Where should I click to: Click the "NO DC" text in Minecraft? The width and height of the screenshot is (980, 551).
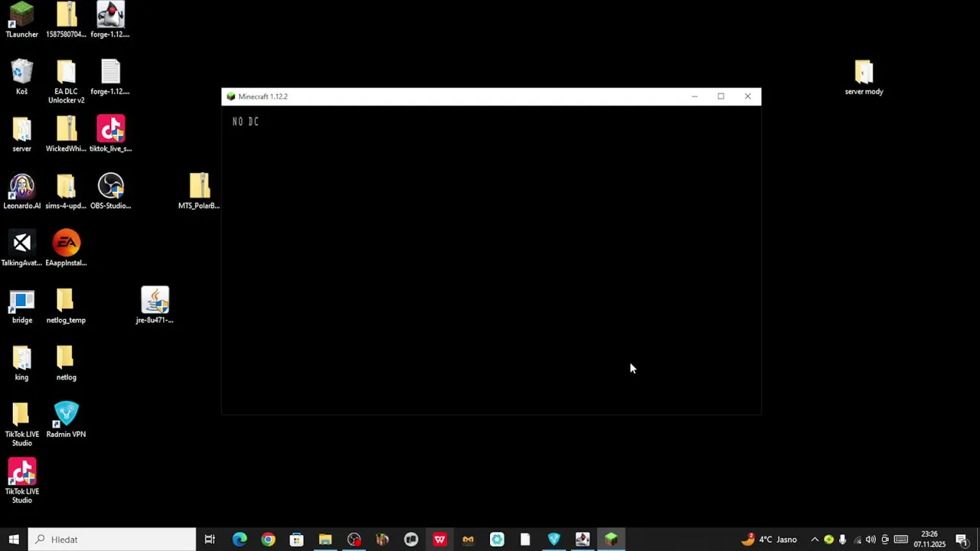coord(246,122)
